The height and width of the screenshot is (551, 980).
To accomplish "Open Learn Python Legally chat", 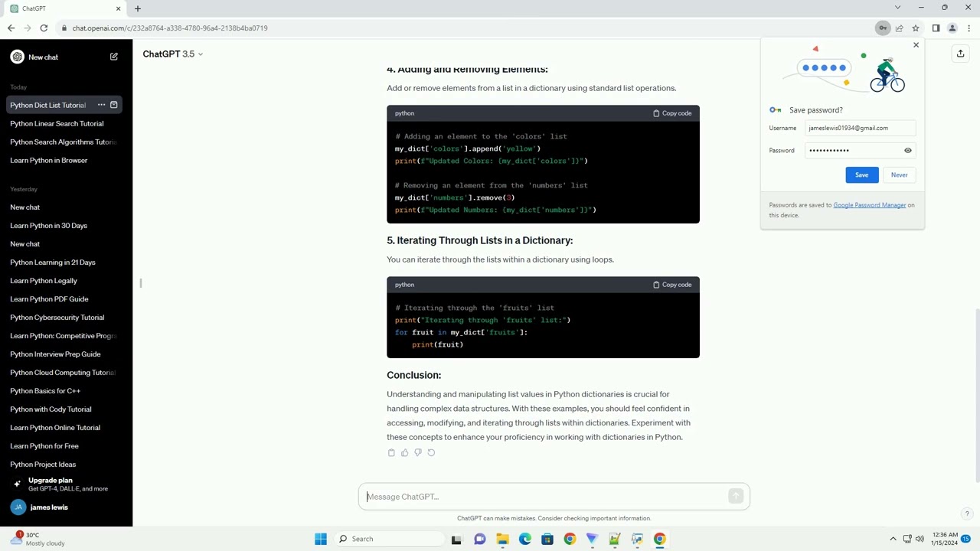I will tap(44, 281).
